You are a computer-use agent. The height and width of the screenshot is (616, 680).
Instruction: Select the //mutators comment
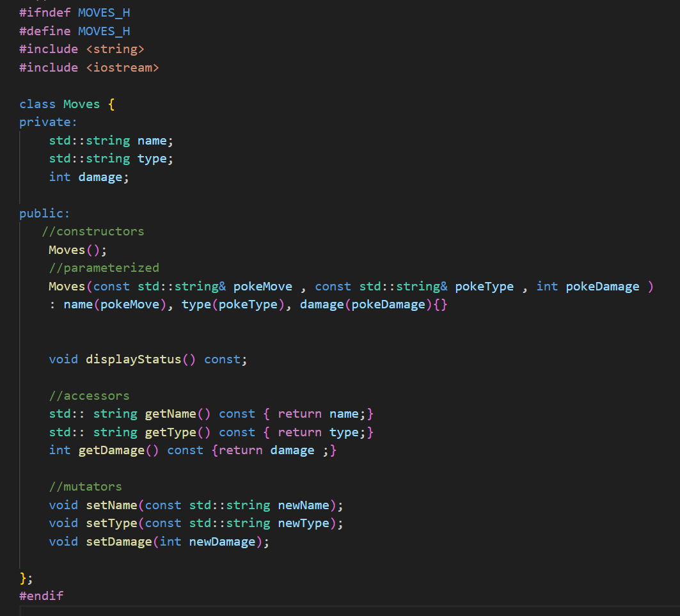pos(85,486)
